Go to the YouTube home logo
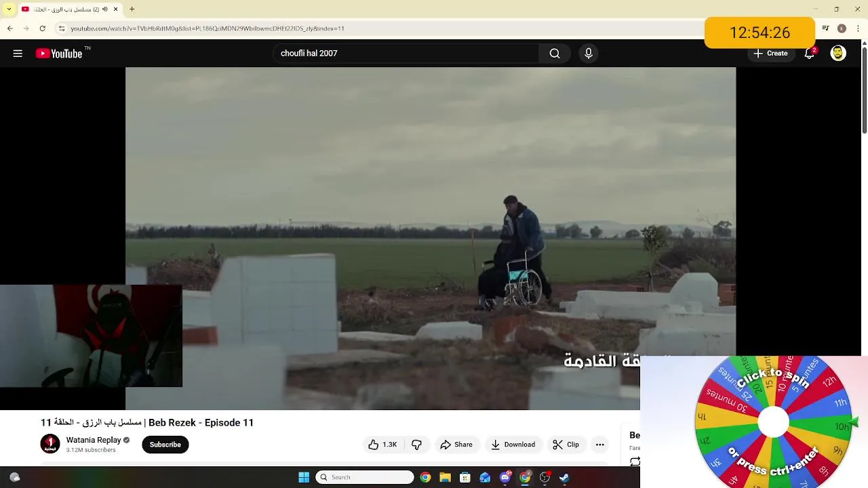 (59, 54)
